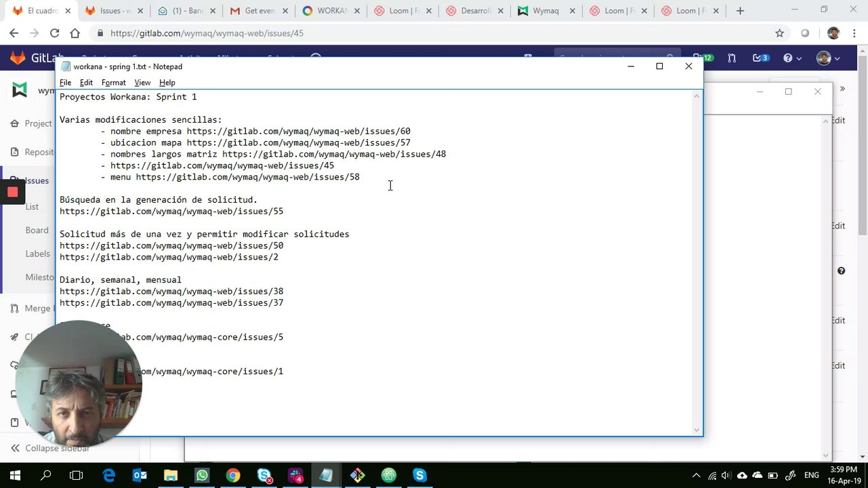Reload the Chrome page

(54, 33)
